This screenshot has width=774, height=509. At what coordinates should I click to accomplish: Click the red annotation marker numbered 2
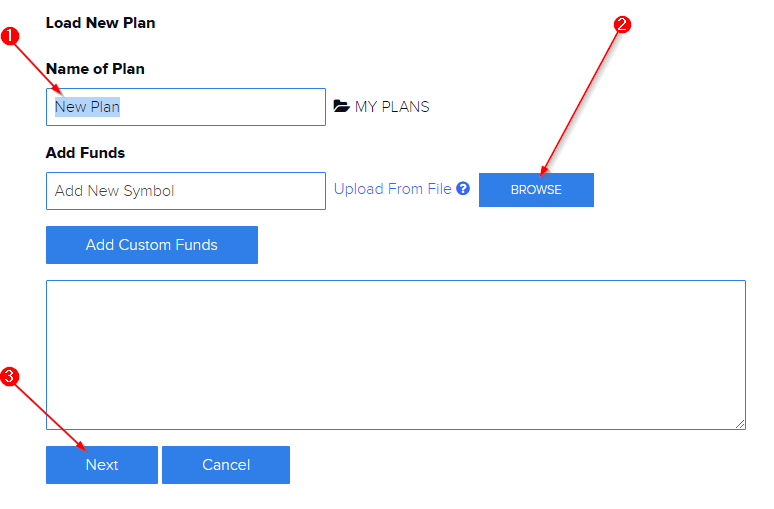[622, 26]
